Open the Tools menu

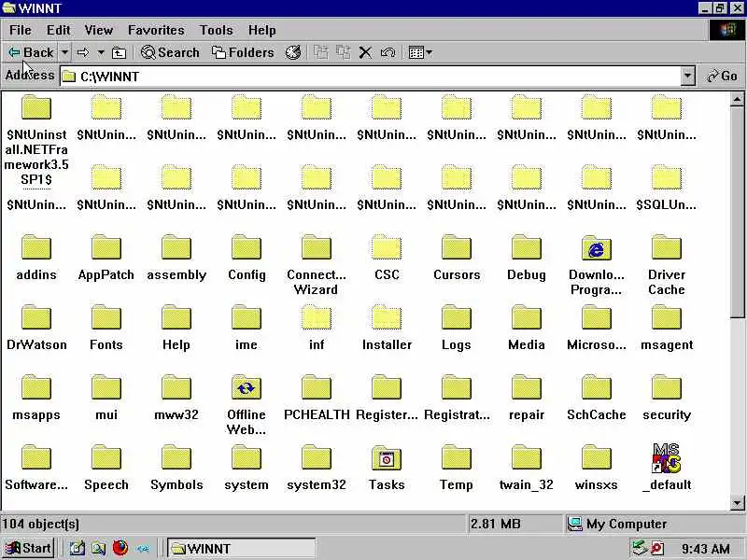point(217,30)
